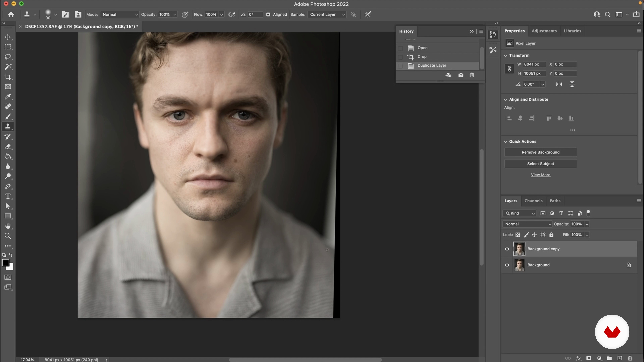
Task: Open the View More link
Action: tap(541, 175)
